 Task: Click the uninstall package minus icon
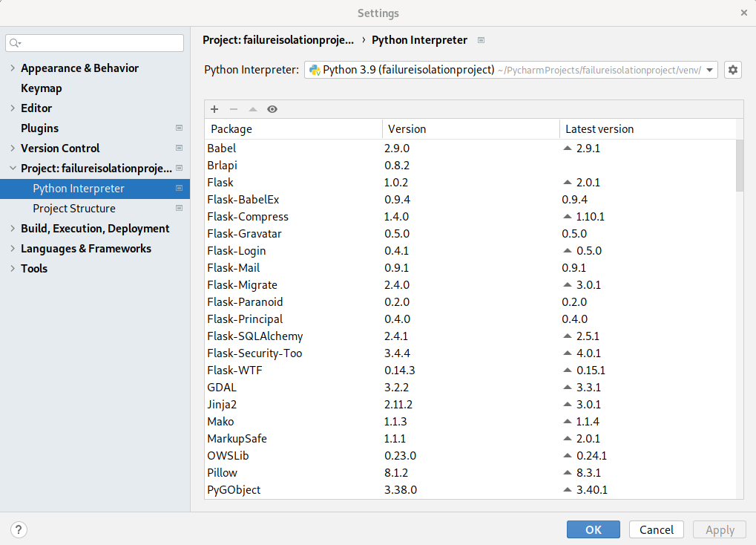point(234,109)
